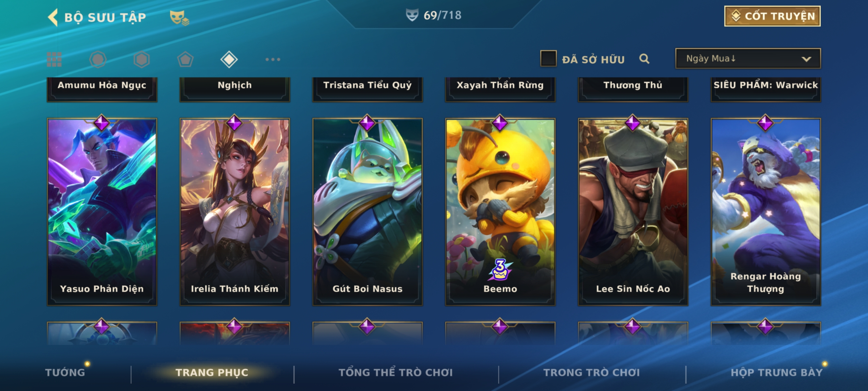Select the all-rarities grid filter icon
Viewport: 868px width, 391px height.
54,59
